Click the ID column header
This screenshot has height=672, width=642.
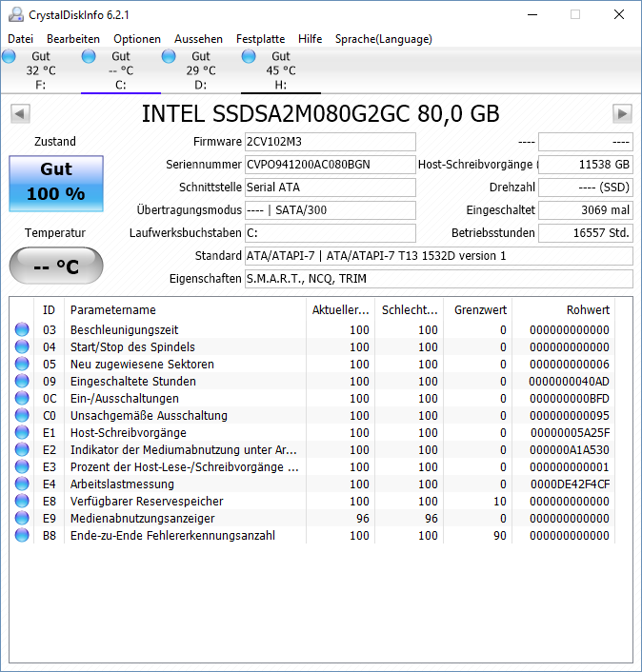(x=49, y=310)
